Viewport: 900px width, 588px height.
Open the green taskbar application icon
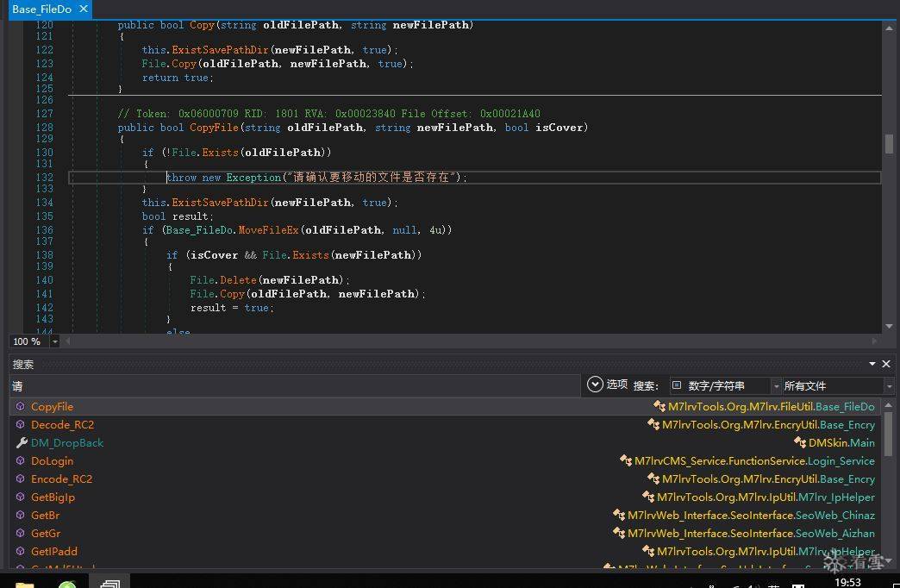point(67,584)
